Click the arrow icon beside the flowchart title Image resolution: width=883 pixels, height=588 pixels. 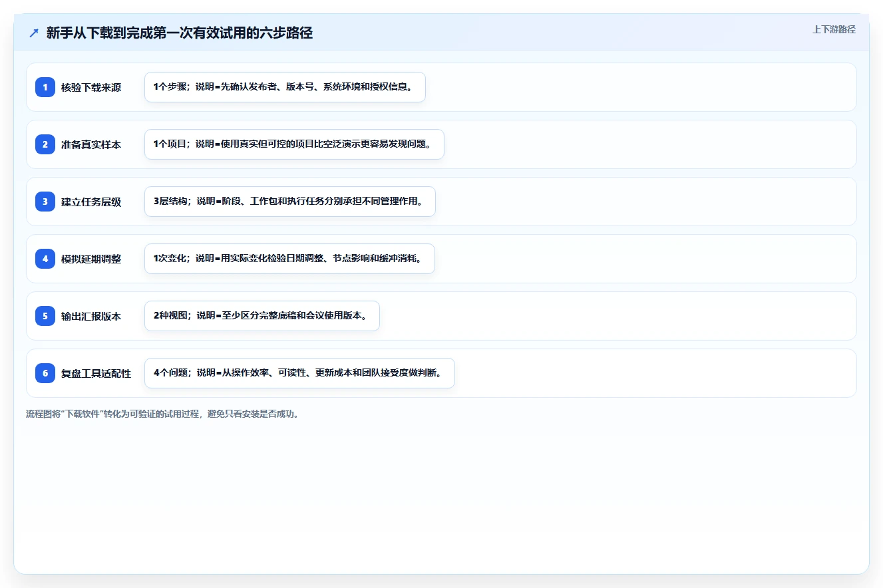34,33
